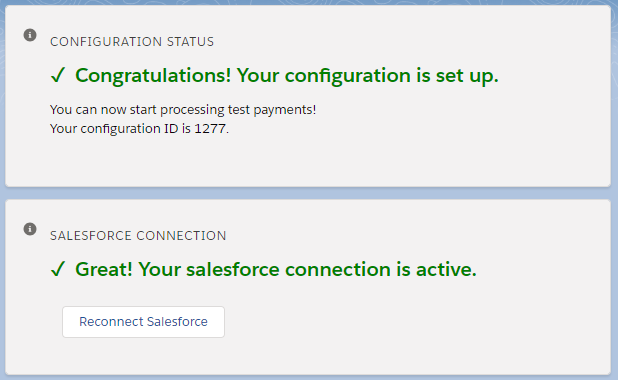Click the words "Your configuration ID is"
The height and width of the screenshot is (380, 618).
tap(120, 129)
